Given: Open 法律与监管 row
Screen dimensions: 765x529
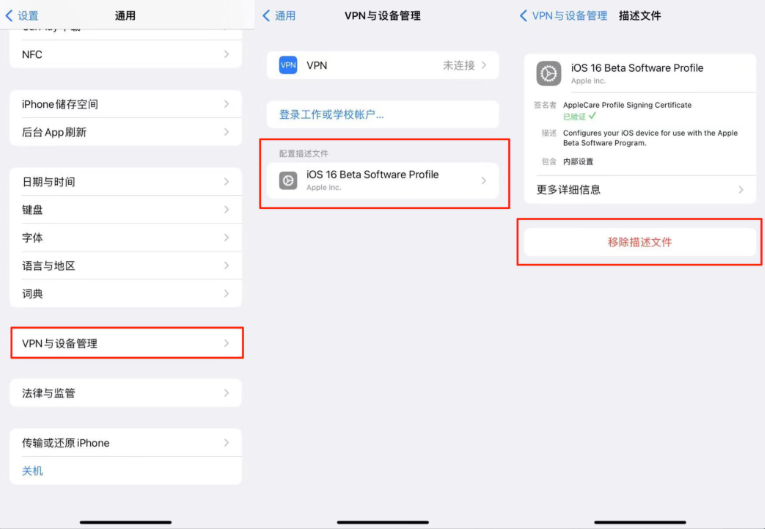Looking at the screenshot, I should 125,393.
